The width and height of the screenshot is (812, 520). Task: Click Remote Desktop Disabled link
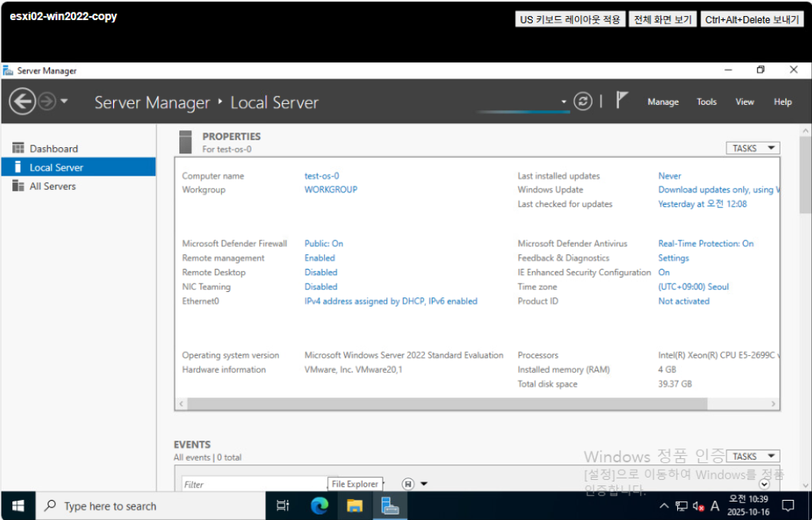point(320,273)
